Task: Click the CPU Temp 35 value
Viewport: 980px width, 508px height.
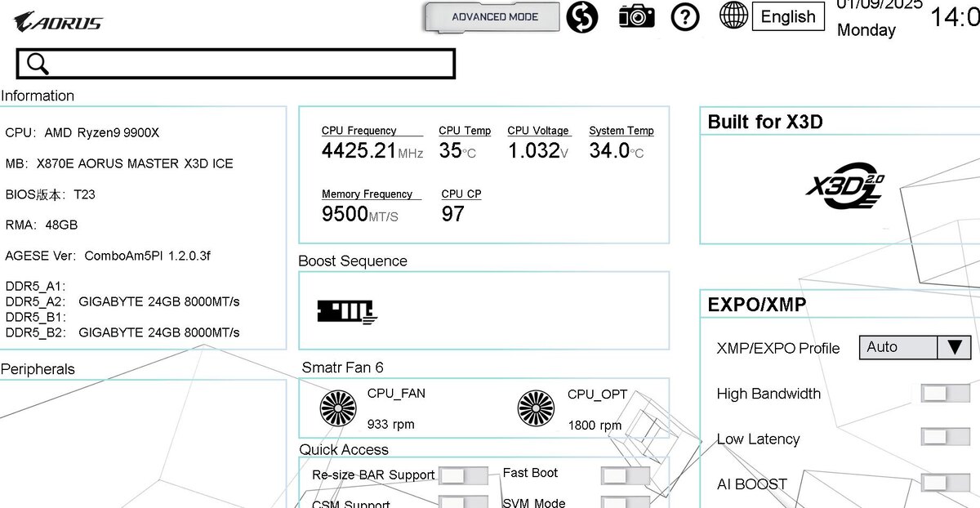Action: click(457, 150)
